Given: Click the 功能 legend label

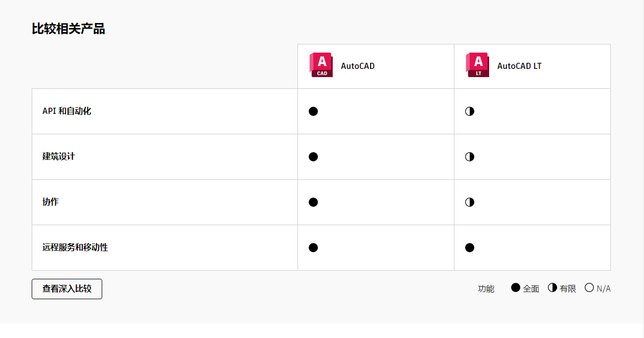Looking at the screenshot, I should (486, 288).
